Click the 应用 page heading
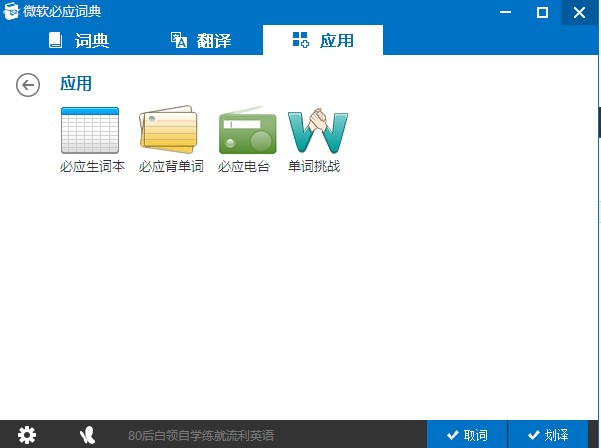601x448 pixels. 76,84
